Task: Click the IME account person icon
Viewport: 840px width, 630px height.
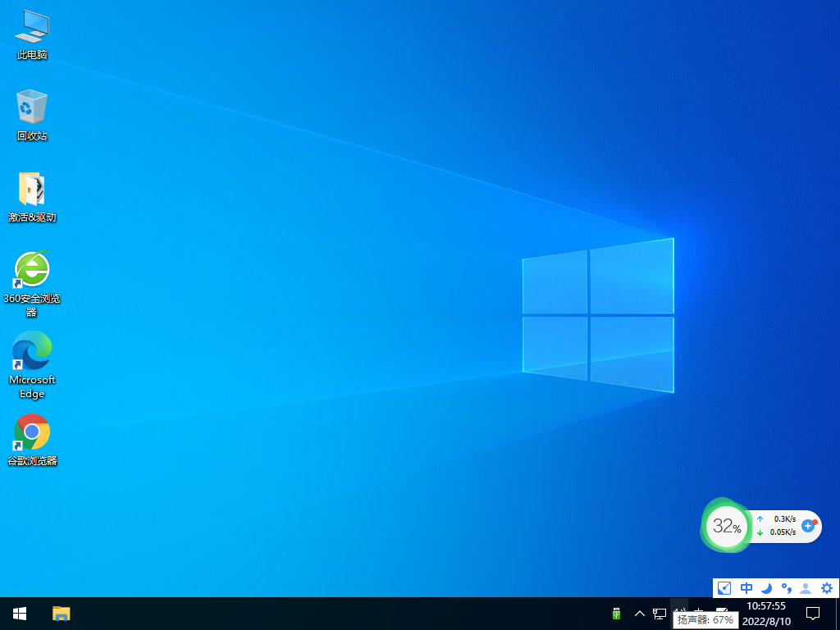Action: click(x=806, y=588)
